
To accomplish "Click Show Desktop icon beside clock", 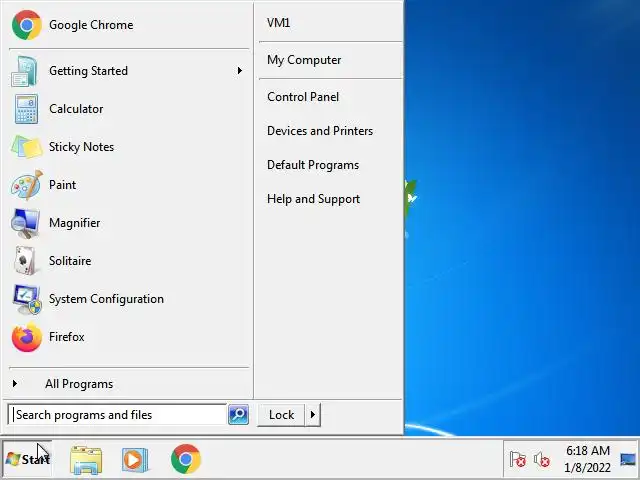I will [628, 460].
